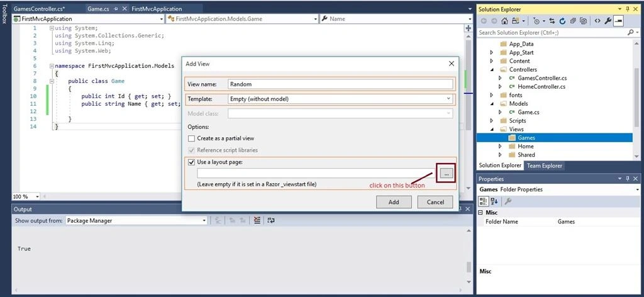644x297 pixels.
Task: Pin the Properties panel
Action: pos(628,179)
